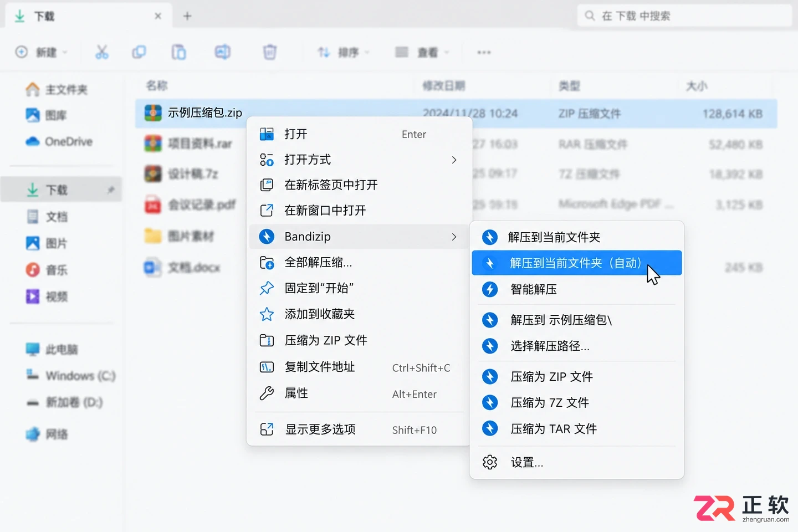The height and width of the screenshot is (532, 798).
Task: Select 解压到 示例压缩包\ option
Action: [577, 320]
